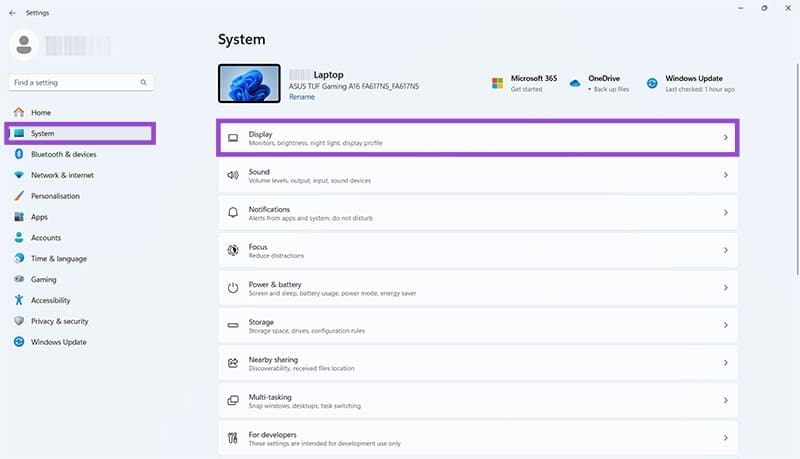Open the OneDrive cloud icon

click(575, 84)
